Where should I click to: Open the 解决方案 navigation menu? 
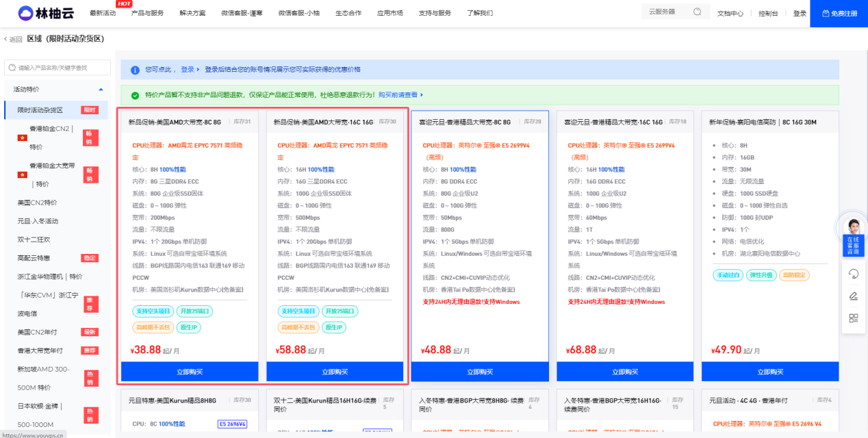(x=192, y=13)
